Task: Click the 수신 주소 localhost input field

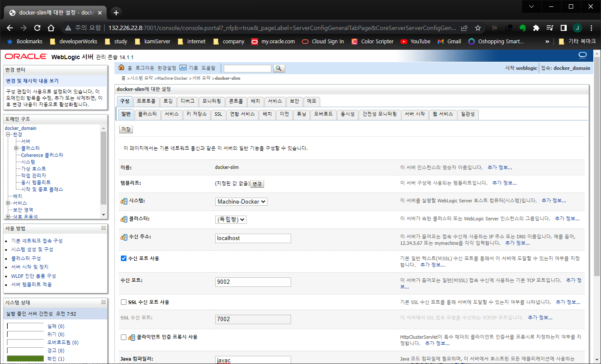Action: click(x=253, y=238)
